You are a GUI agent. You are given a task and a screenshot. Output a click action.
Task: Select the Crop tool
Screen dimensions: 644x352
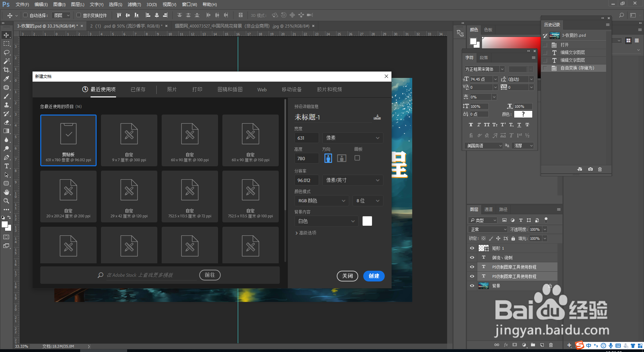pyautogui.click(x=6, y=70)
